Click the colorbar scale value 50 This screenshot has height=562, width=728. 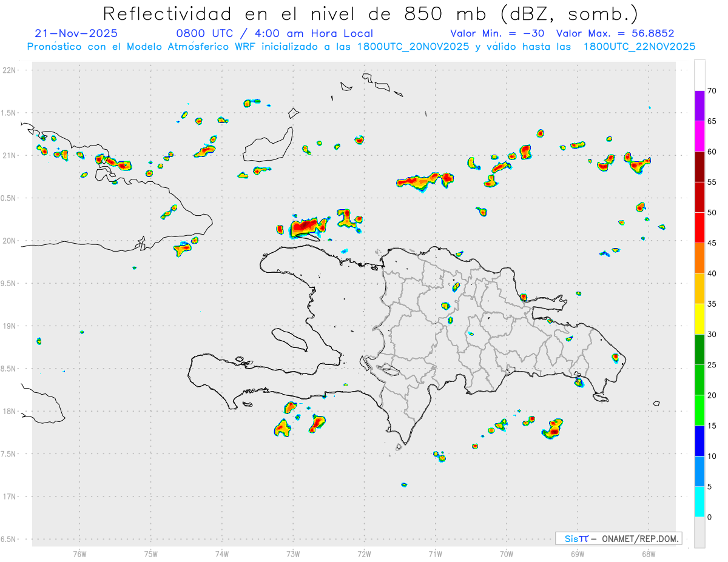click(712, 213)
